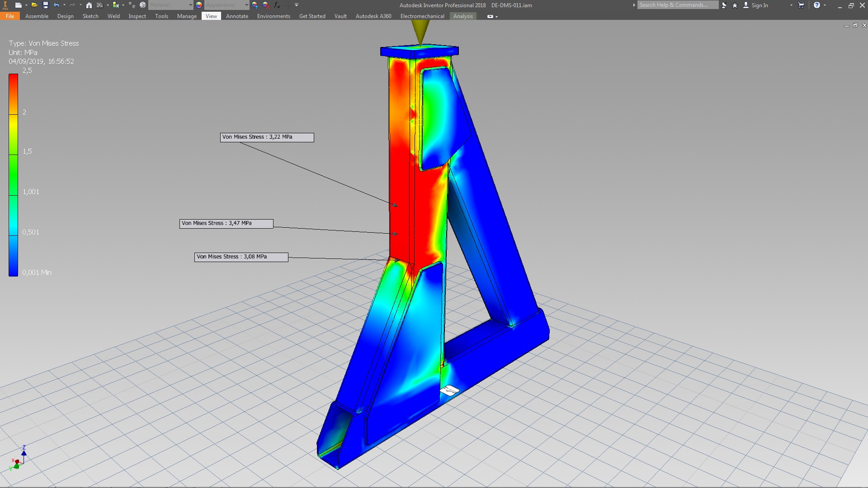Save the document with the floppy icon

point(46,5)
